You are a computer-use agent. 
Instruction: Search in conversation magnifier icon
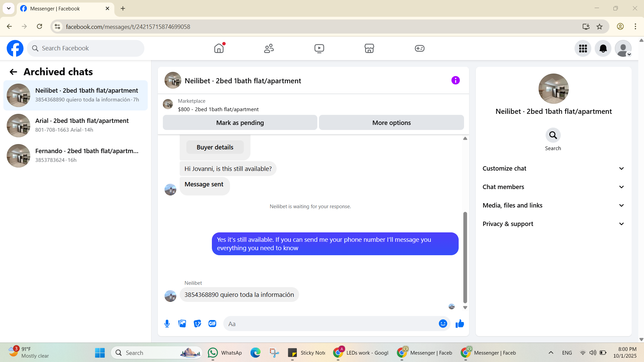[553, 135]
